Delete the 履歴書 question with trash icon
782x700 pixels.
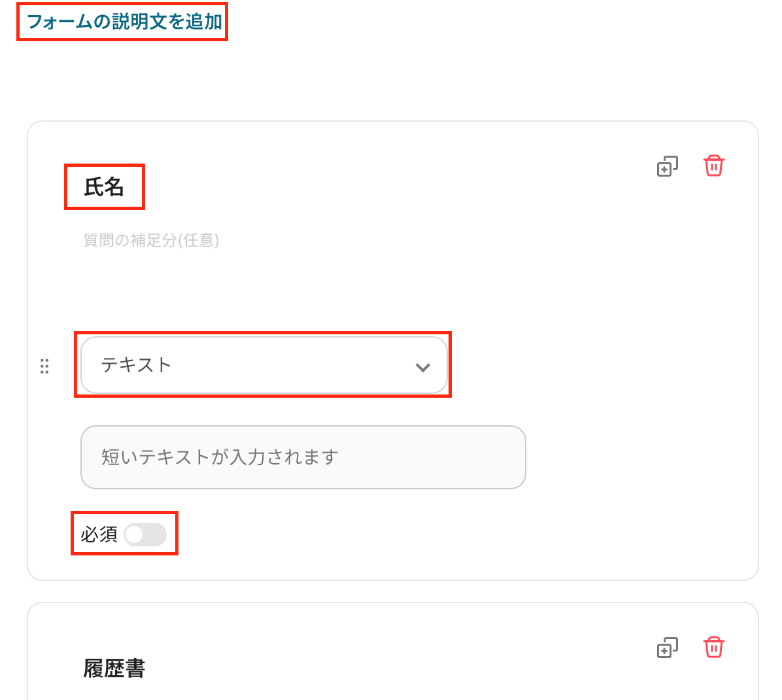(713, 648)
